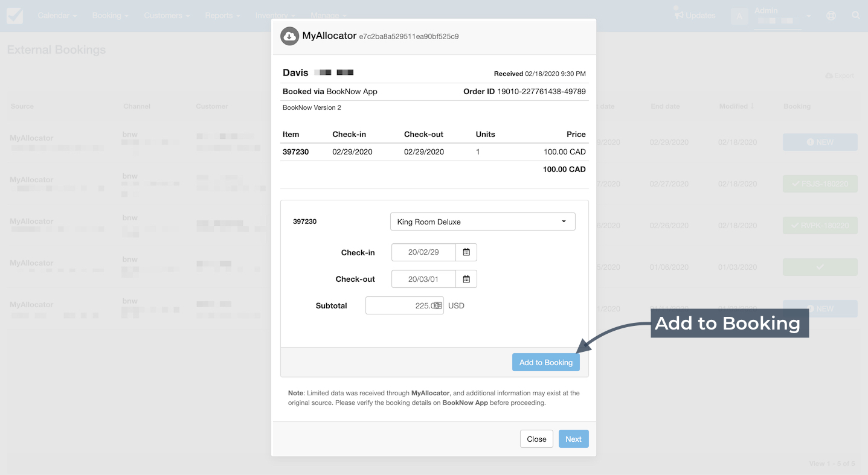This screenshot has height=475, width=868.
Task: Click the green checkmark-only booking button
Action: click(x=820, y=267)
